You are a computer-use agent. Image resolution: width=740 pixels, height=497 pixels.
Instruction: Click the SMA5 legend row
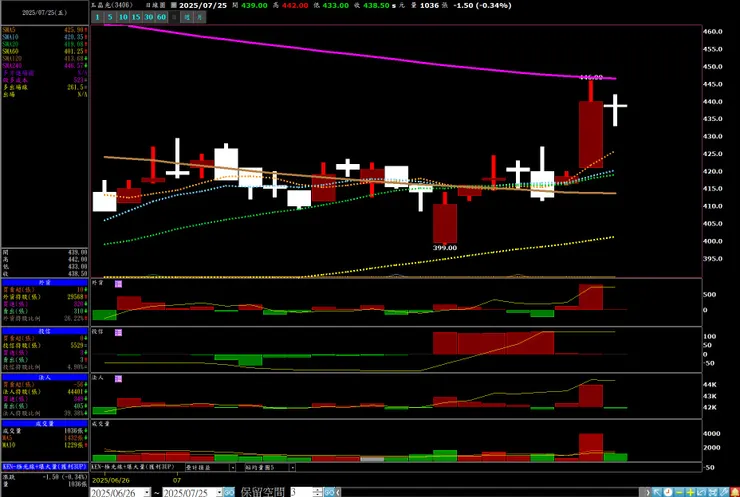pos(44,30)
